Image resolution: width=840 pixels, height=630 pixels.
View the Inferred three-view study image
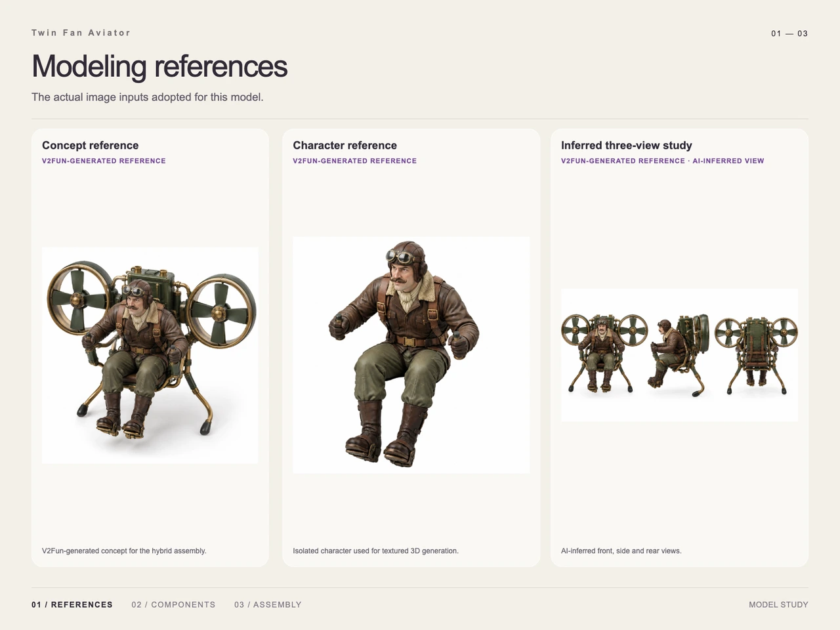pyautogui.click(x=679, y=355)
